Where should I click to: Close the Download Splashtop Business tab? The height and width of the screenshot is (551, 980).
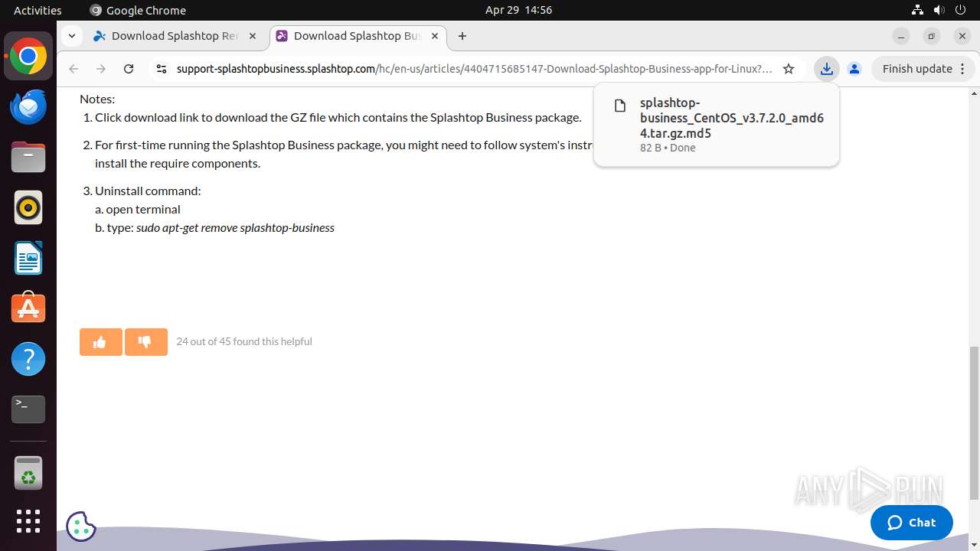tap(435, 36)
